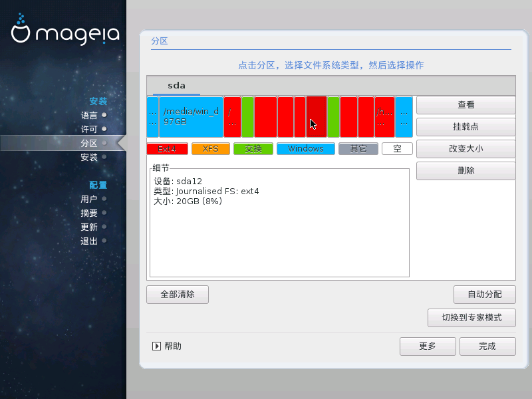This screenshot has height=399, width=532.
Task: Click the highlighted dark red sda12 partition
Action: pos(317,117)
